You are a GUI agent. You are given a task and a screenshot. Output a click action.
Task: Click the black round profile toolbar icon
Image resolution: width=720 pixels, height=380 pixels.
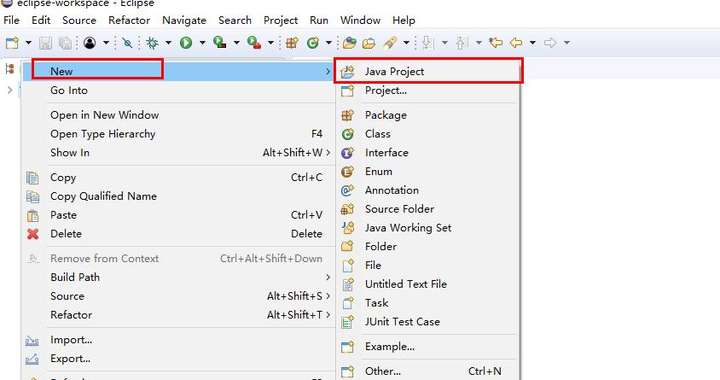coord(90,43)
